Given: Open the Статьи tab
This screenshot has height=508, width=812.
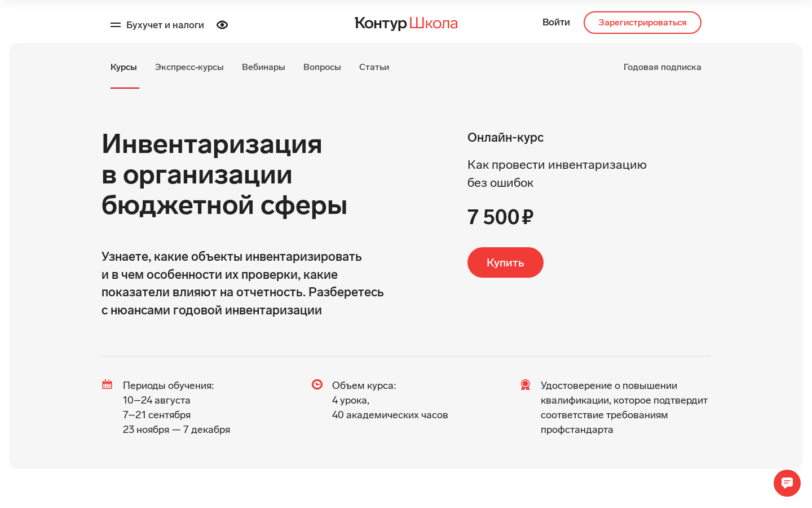Looking at the screenshot, I should [x=374, y=67].
